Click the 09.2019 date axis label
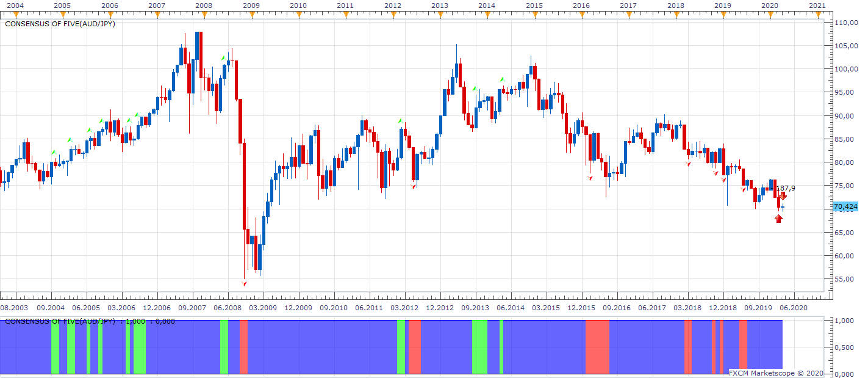Viewport: 868px width, 378px height. (758, 308)
